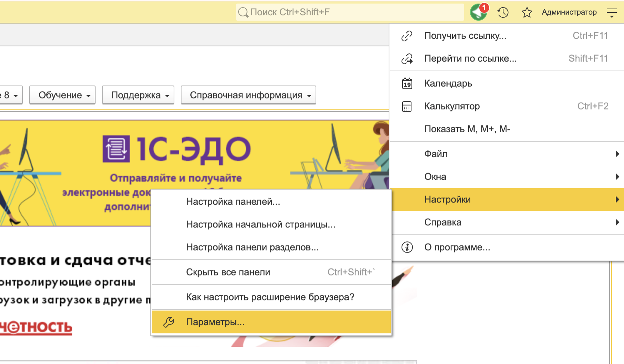The image size is (624, 364).
Task: Choose Настройка панели разделов item
Action: [271, 247]
